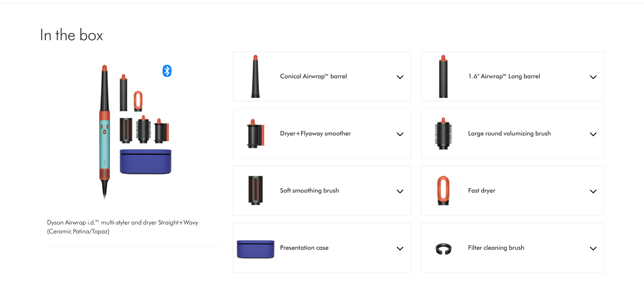Expand Large round volumizing brush chevron
This screenshot has width=644, height=285.
pyautogui.click(x=593, y=134)
